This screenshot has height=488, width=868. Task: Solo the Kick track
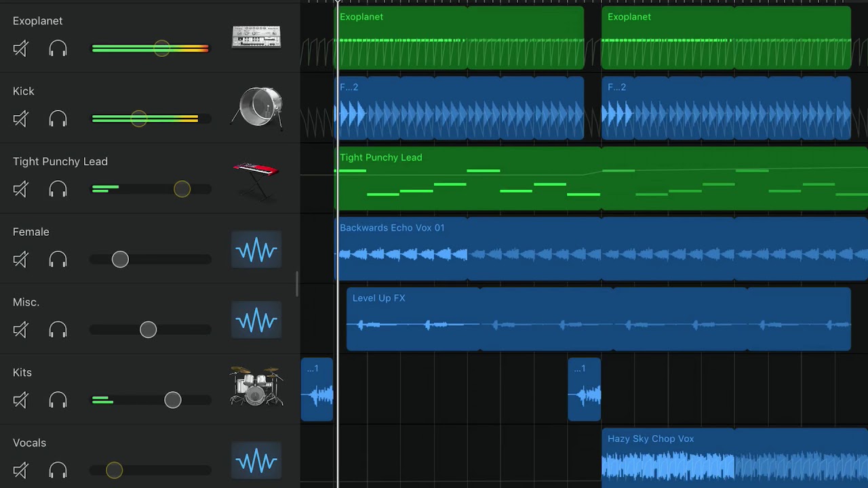[58, 119]
